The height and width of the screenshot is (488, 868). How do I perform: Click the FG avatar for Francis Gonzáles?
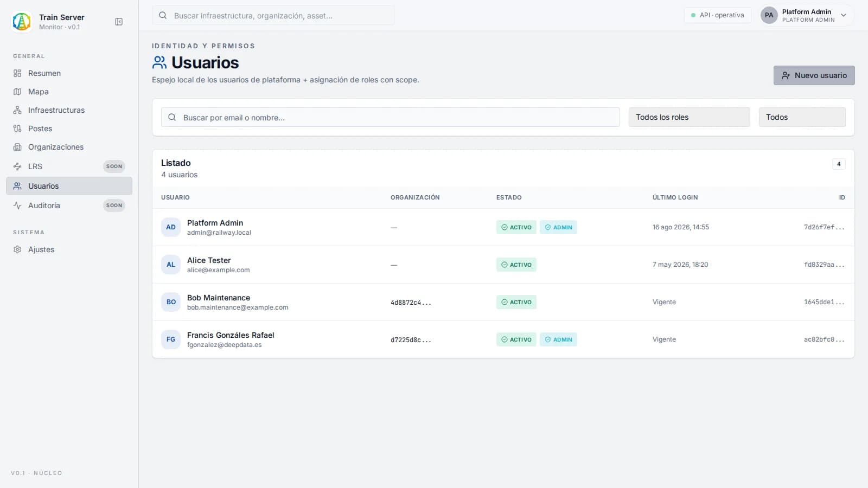tap(171, 339)
